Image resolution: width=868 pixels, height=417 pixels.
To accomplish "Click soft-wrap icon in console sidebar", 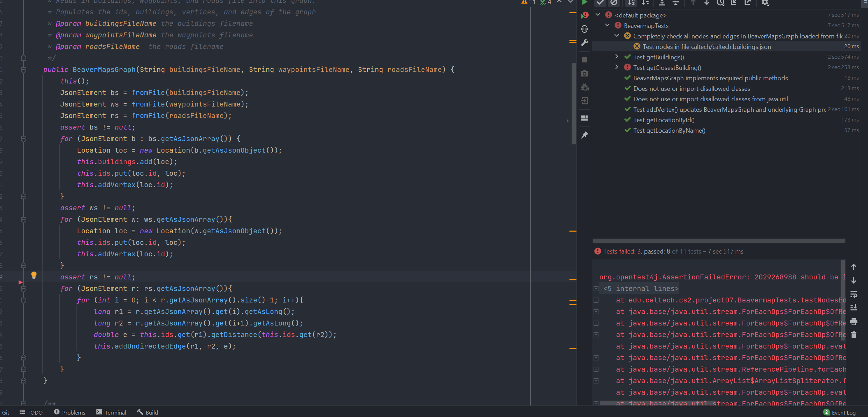I will pyautogui.click(x=854, y=294).
